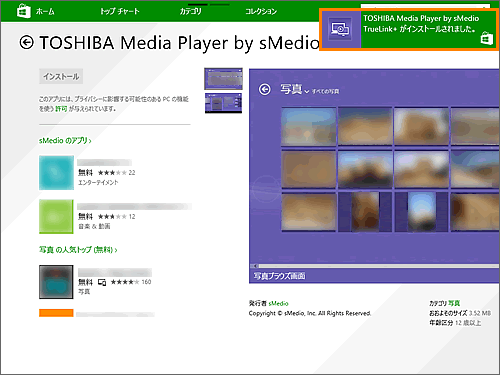This screenshot has width=500, height=375.
Task: Open the green sMedio app tile
Action: tap(56, 216)
